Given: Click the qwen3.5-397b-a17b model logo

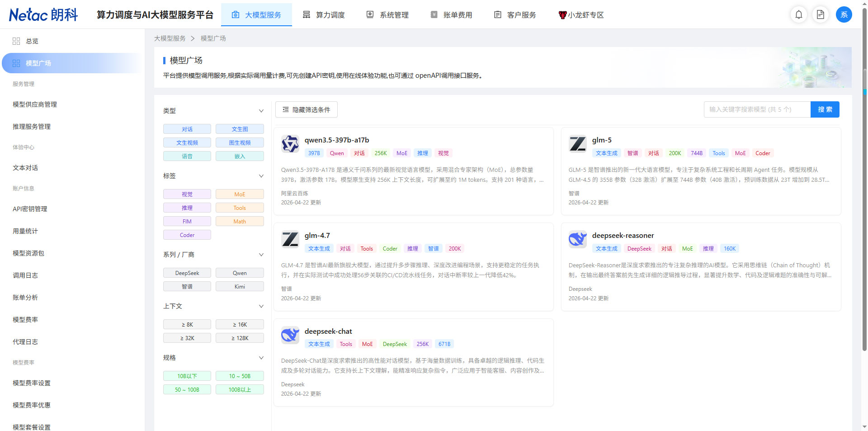Looking at the screenshot, I should 290,144.
